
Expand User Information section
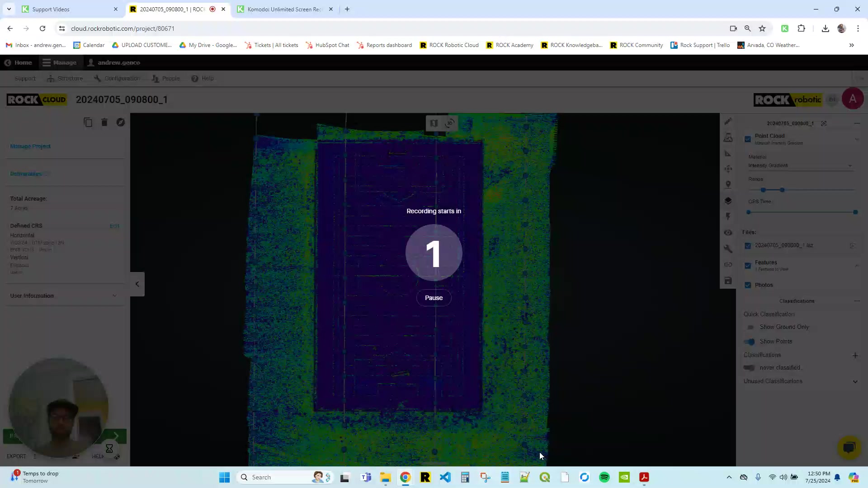114,296
